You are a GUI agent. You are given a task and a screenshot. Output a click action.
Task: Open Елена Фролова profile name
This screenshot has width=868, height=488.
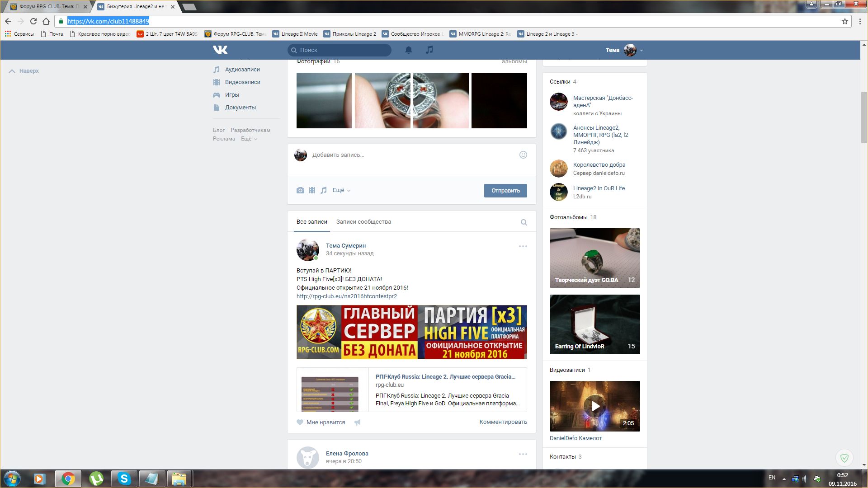pyautogui.click(x=347, y=454)
